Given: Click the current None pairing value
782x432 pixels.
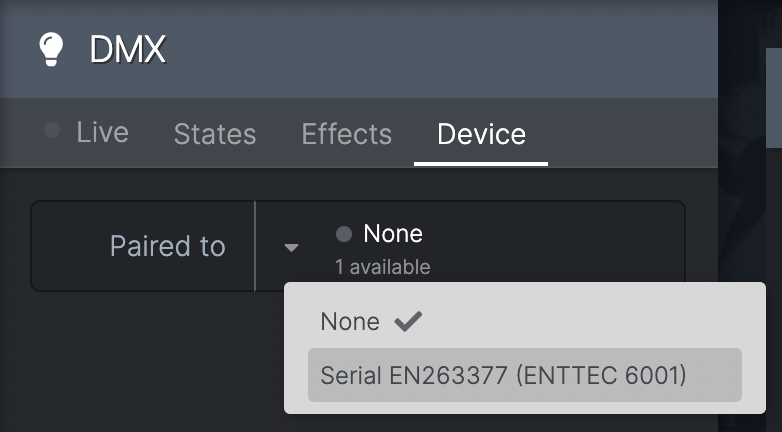Looking at the screenshot, I should [x=393, y=233].
